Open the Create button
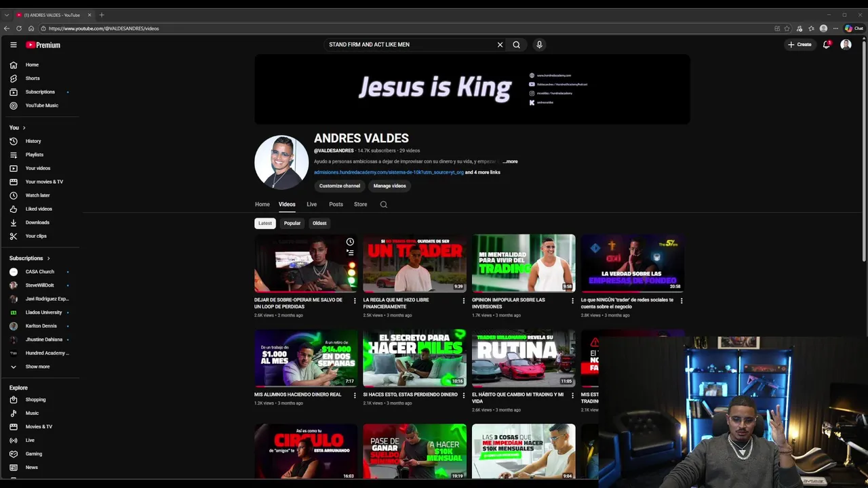Screen dimensions: 868x488 [x=800, y=45]
